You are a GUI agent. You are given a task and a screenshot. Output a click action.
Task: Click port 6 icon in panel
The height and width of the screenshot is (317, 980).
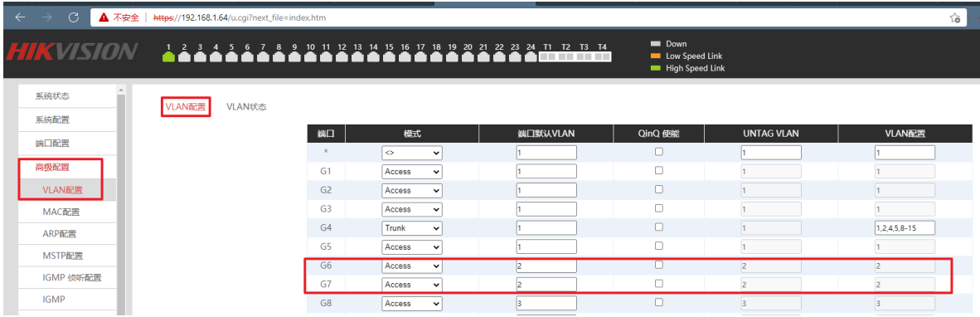(247, 57)
